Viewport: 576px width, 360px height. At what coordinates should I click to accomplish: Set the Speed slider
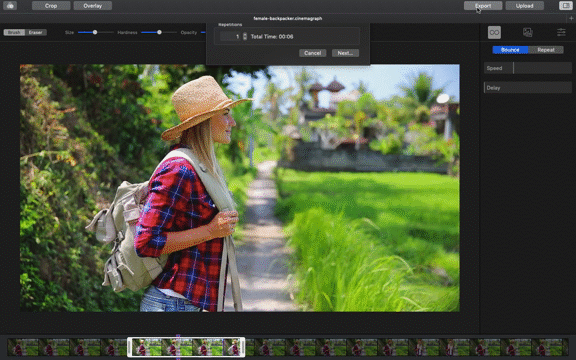click(528, 68)
